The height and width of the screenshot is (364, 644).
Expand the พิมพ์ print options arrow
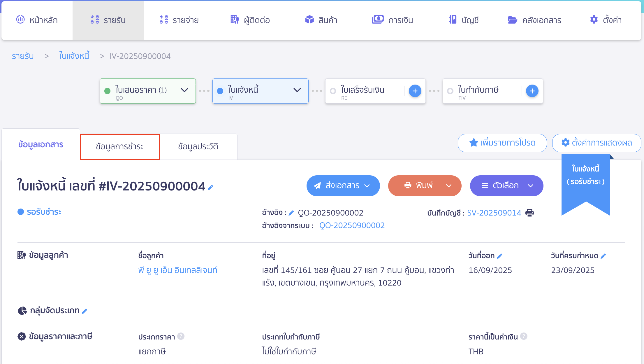coord(449,186)
